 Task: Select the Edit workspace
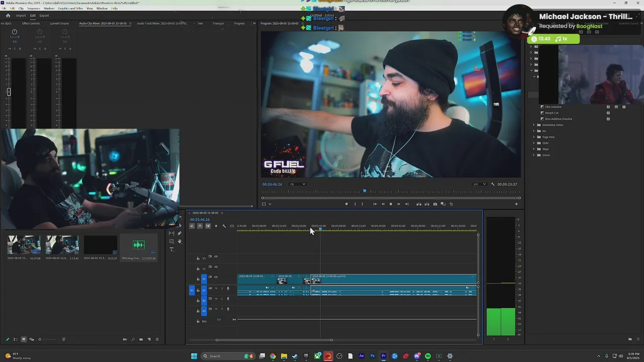pyautogui.click(x=33, y=16)
